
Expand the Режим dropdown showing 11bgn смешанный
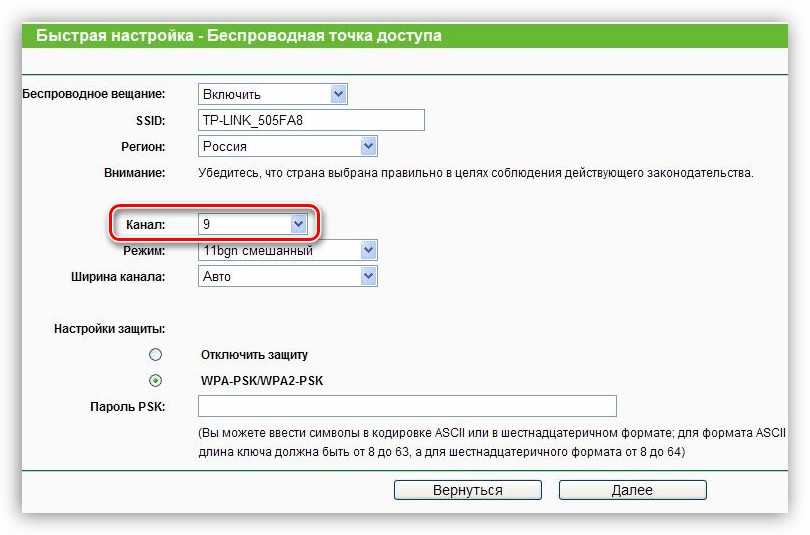coord(287,250)
